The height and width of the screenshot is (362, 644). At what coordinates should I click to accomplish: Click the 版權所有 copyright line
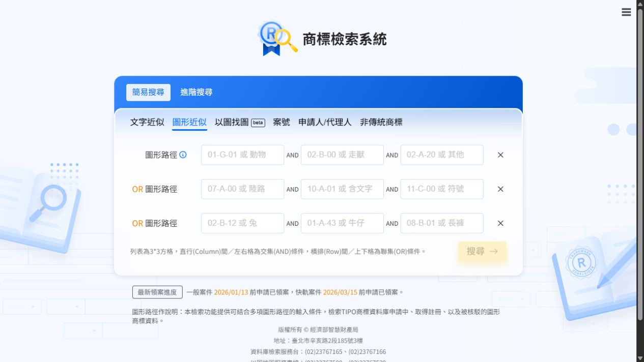[x=318, y=329]
